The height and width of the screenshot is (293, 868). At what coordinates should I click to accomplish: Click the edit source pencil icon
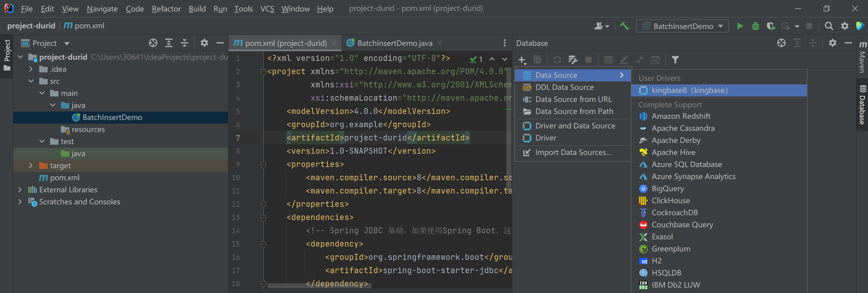point(624,60)
